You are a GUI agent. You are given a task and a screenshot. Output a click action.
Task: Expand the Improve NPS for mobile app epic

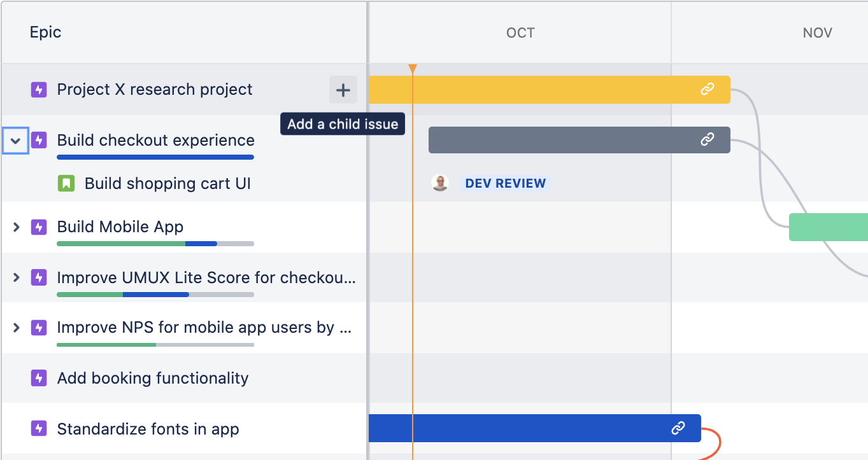pyautogui.click(x=15, y=328)
